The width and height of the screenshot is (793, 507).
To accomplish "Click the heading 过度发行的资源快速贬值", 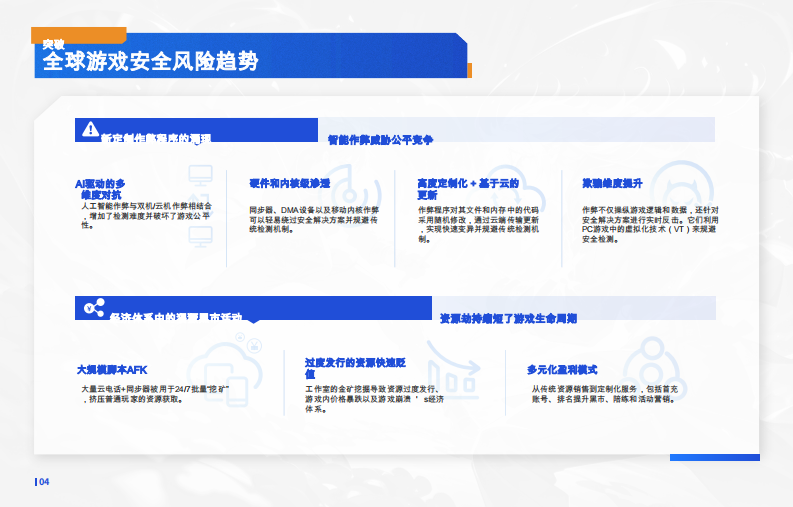I will [x=355, y=368].
